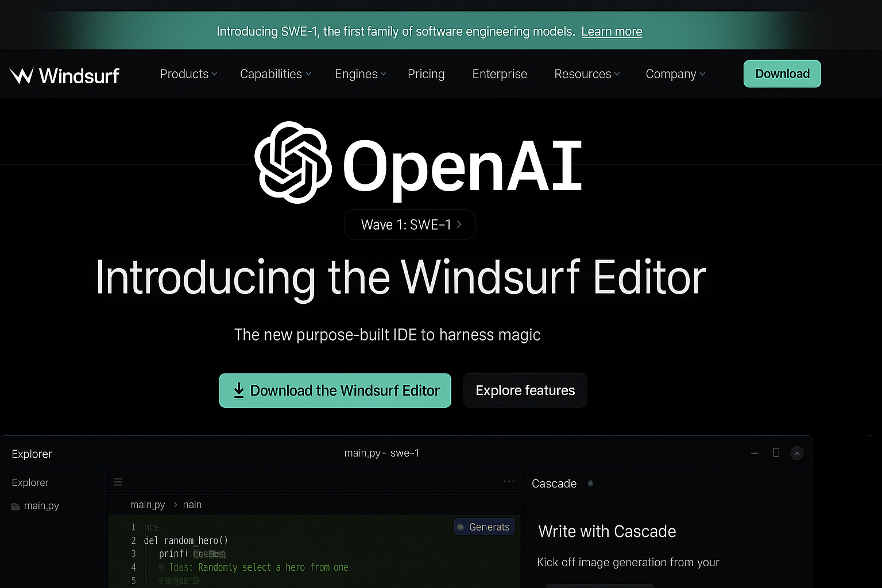Click the Cascade panel title

point(554,483)
